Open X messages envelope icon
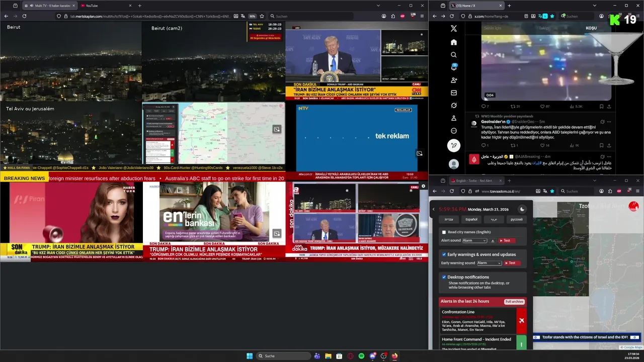The height and width of the screenshot is (362, 644). point(454,93)
